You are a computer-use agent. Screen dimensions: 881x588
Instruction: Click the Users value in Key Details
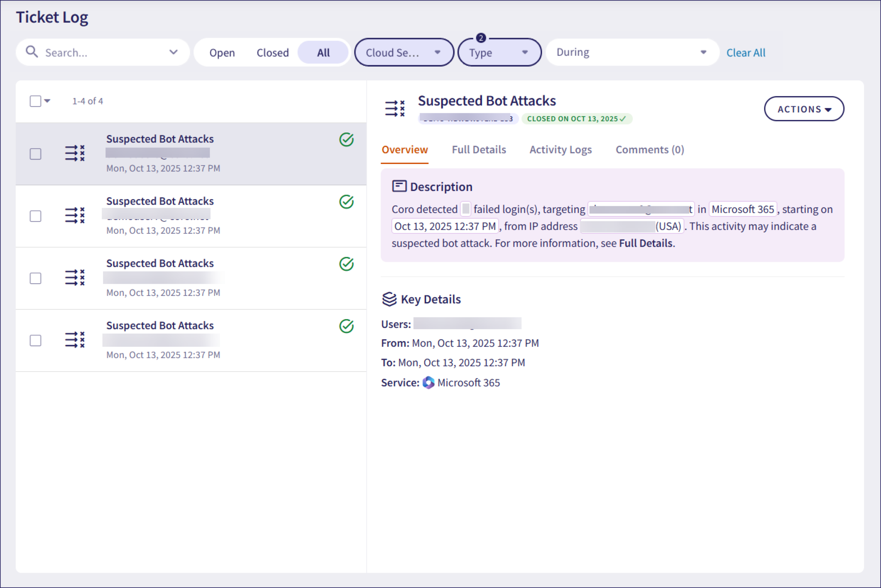click(x=467, y=323)
